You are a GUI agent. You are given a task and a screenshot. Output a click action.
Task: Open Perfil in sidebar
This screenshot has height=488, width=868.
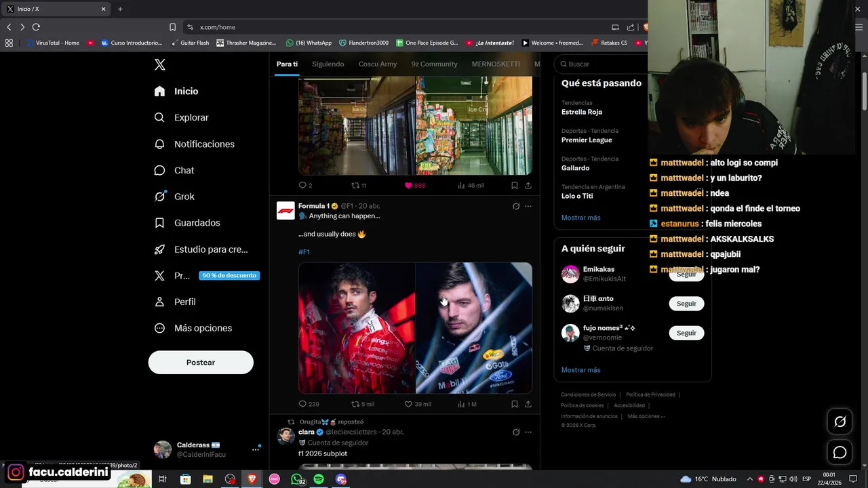(x=175, y=302)
